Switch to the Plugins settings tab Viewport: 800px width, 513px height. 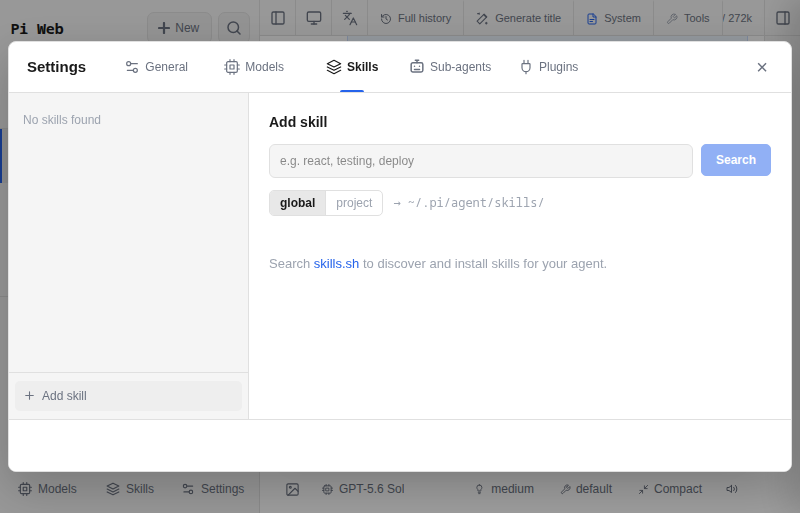click(549, 67)
